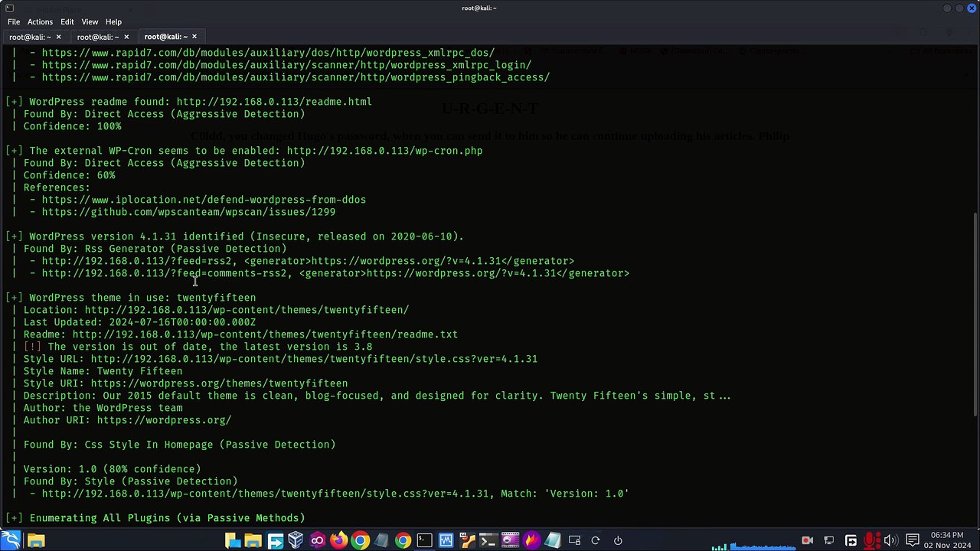Screen dimensions: 980x551
Task: Open the show-desktop folder icon in taskbar
Action: pyautogui.click(x=233, y=540)
